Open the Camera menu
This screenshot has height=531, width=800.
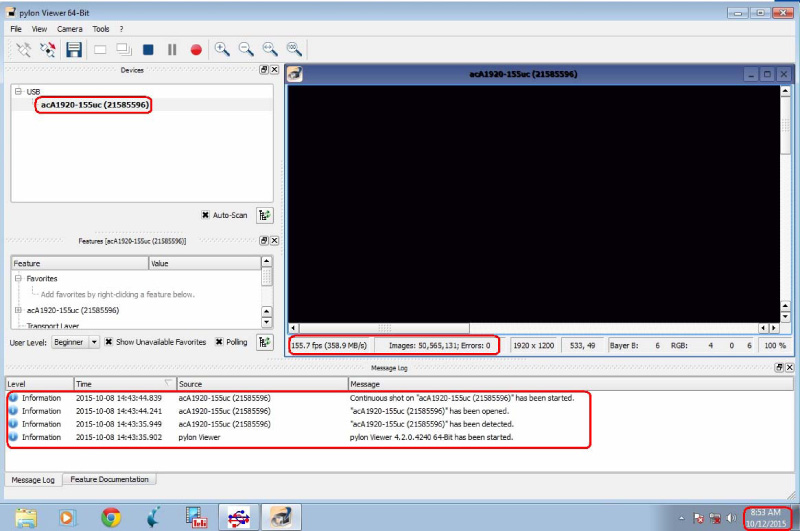[x=70, y=29]
